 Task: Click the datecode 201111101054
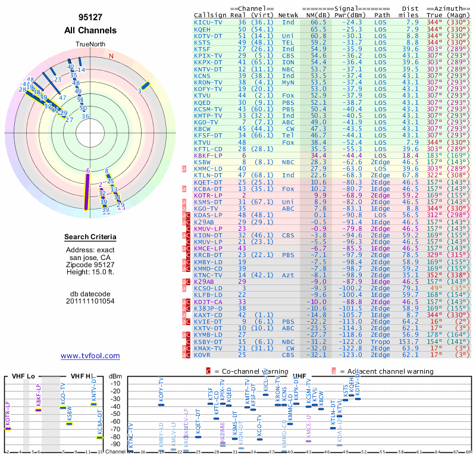pos(90,301)
